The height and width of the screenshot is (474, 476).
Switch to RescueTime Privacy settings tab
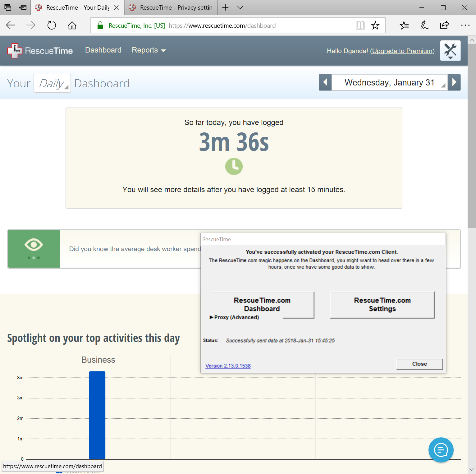click(171, 7)
